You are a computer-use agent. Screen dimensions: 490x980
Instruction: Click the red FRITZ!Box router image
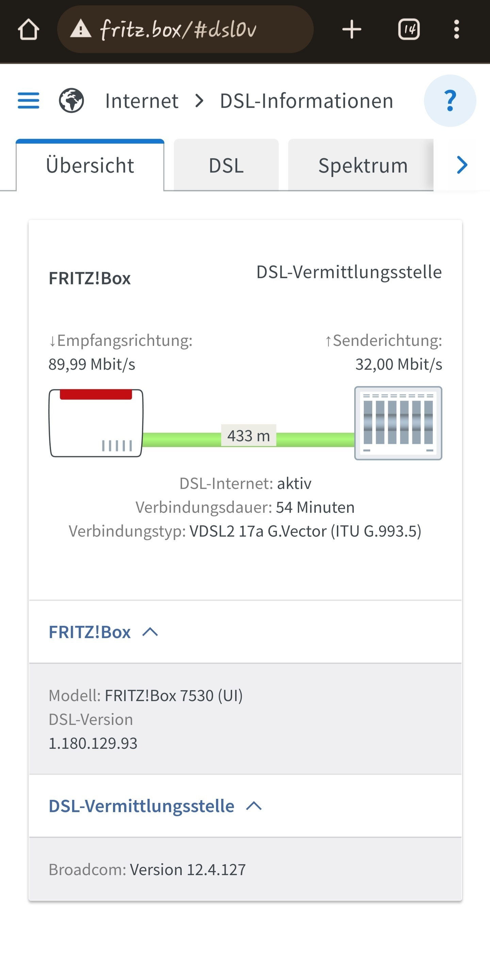pyautogui.click(x=96, y=423)
